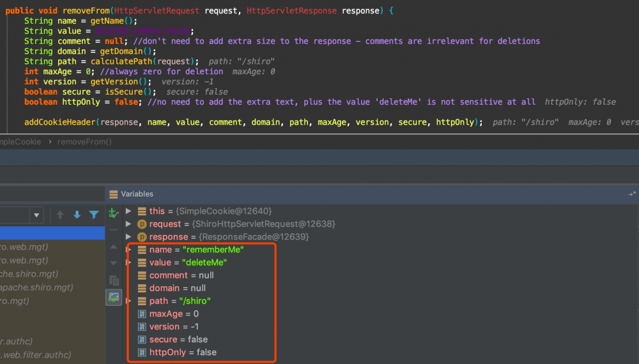Click the gray previous frame up arrow
The height and width of the screenshot is (364, 639).
[x=60, y=215]
